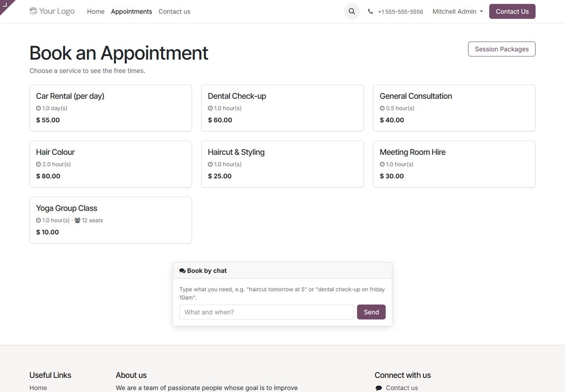Pick the General Consultation service

(454, 108)
